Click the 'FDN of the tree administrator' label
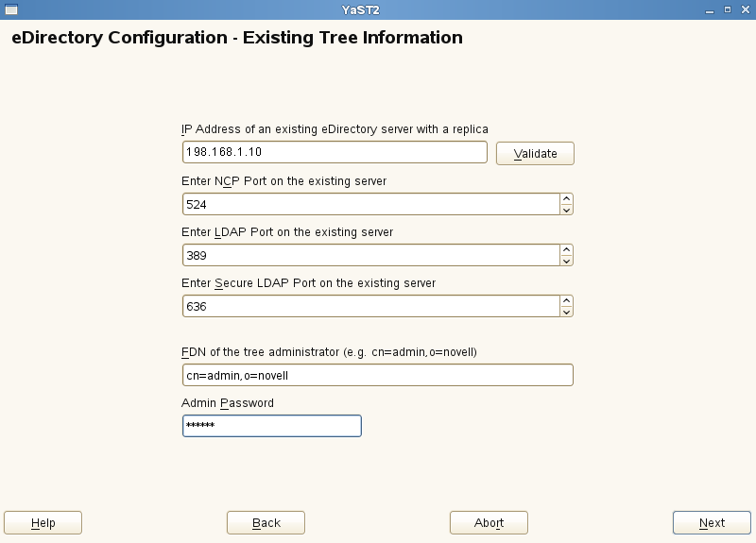This screenshot has height=543, width=756. [329, 352]
